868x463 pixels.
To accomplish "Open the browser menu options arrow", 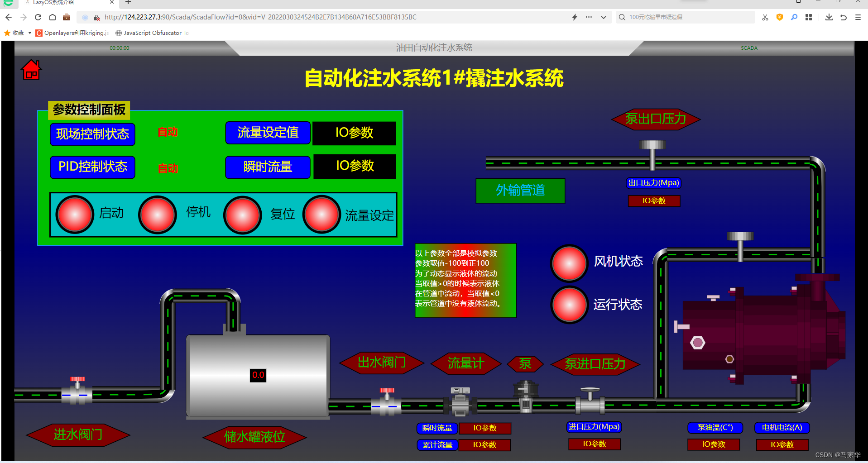I will [603, 17].
